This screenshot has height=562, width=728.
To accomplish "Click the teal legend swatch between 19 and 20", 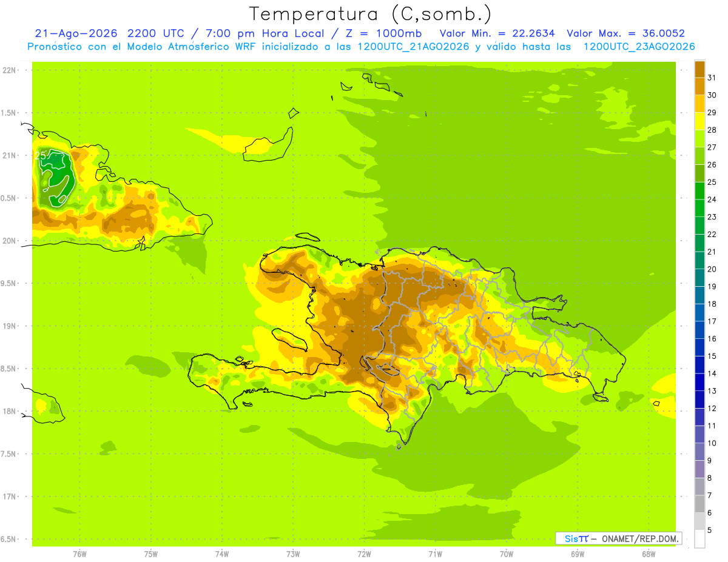I will pyautogui.click(x=699, y=278).
